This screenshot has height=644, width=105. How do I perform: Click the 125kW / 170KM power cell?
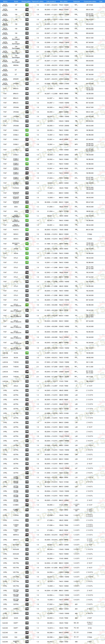[x=64, y=74]
